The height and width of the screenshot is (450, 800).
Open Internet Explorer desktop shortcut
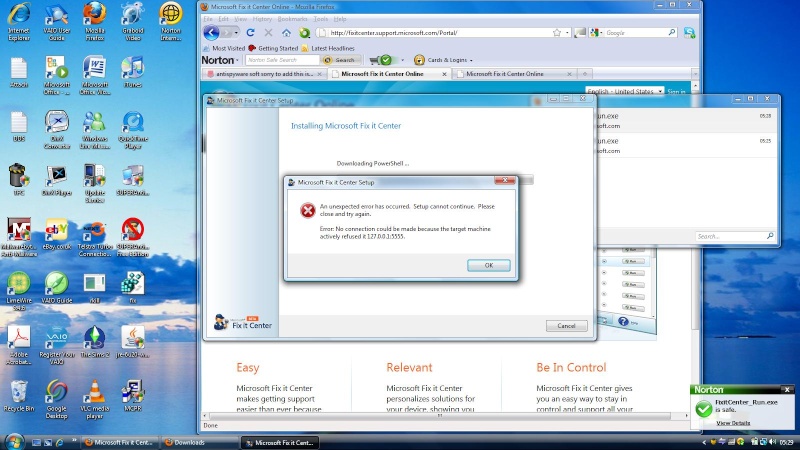(x=19, y=22)
